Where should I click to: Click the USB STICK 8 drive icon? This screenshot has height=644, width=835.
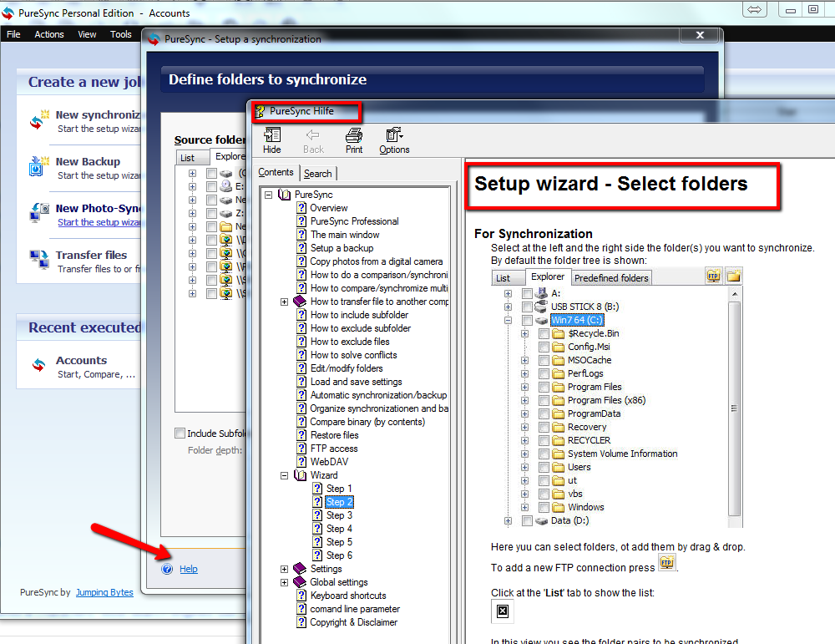coord(541,307)
